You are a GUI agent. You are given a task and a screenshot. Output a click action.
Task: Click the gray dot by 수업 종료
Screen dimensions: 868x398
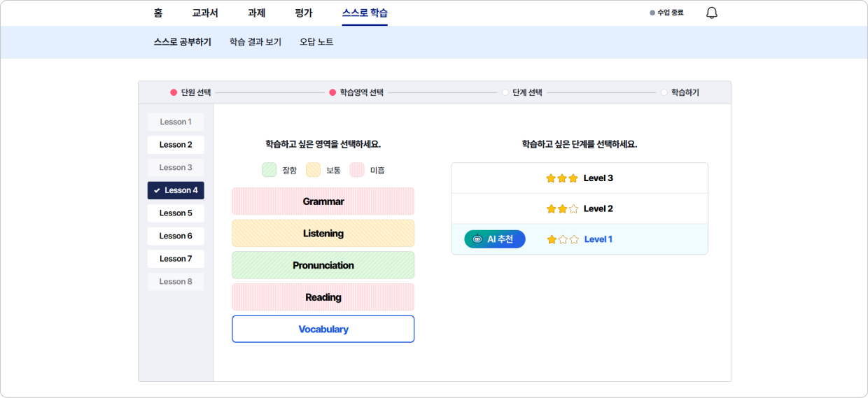pyautogui.click(x=652, y=13)
